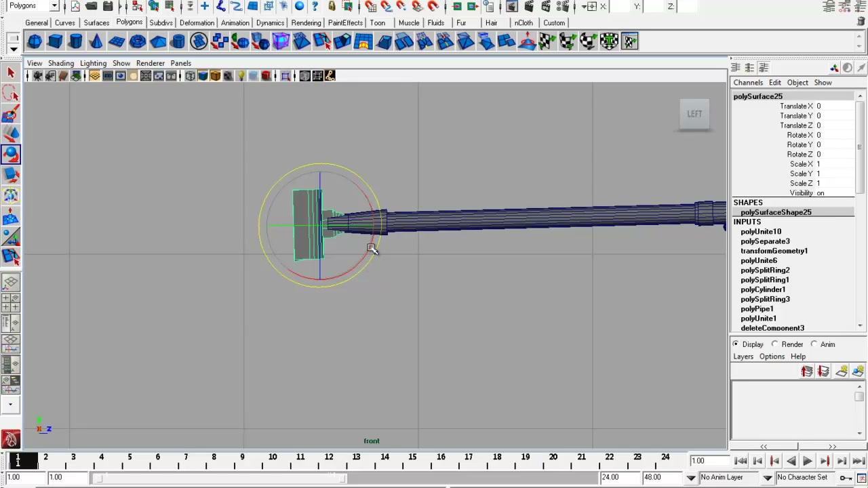Open the Panels viewport menu
The height and width of the screenshot is (488, 868).
pos(180,63)
